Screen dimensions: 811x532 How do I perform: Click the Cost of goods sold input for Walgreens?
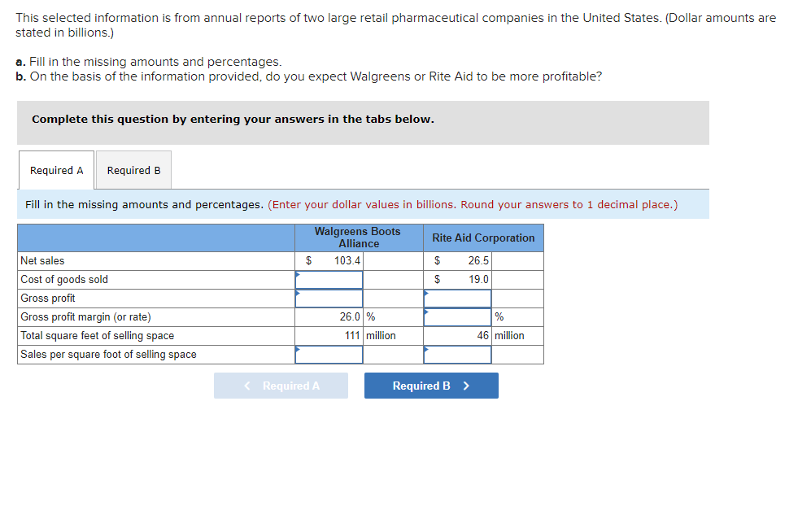(x=330, y=279)
